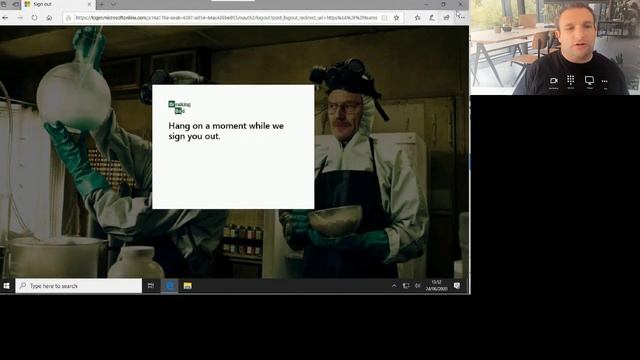
Task: Switch to Edge browser on taskbar
Action: coord(170,286)
